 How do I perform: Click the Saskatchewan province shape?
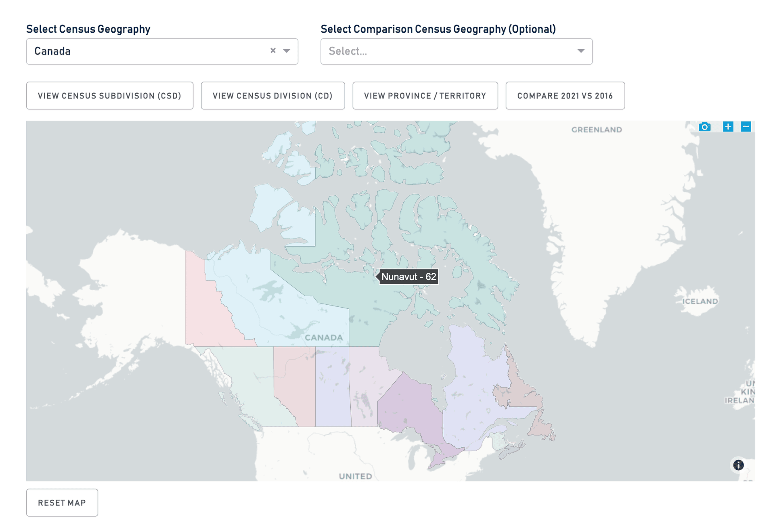click(333, 387)
